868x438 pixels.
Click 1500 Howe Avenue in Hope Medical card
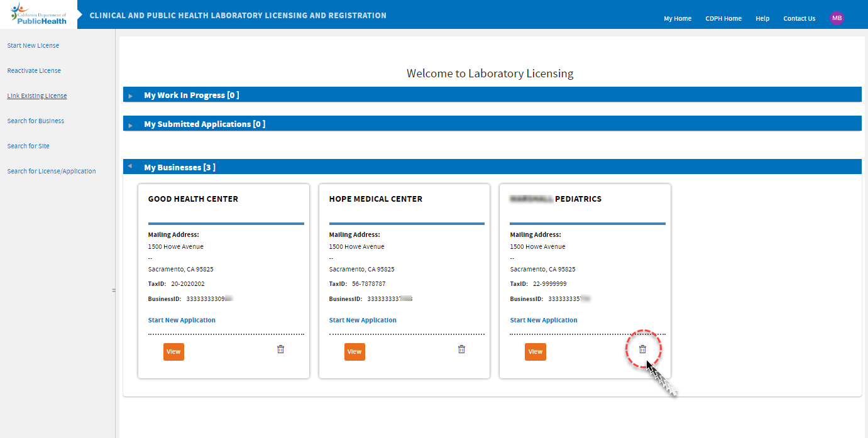pyautogui.click(x=357, y=247)
